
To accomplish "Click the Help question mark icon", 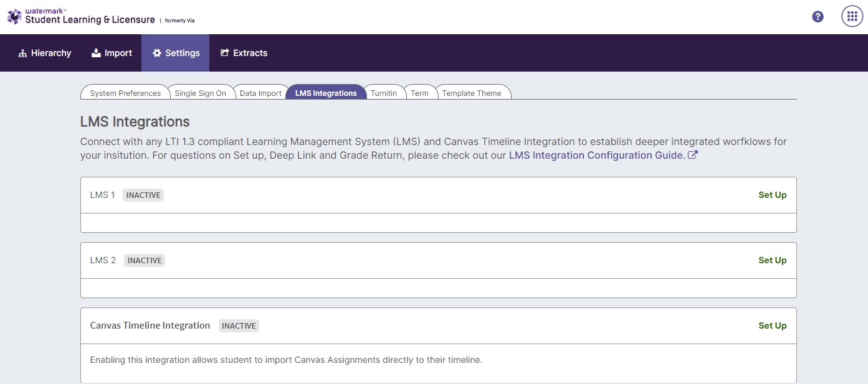I will (x=817, y=16).
